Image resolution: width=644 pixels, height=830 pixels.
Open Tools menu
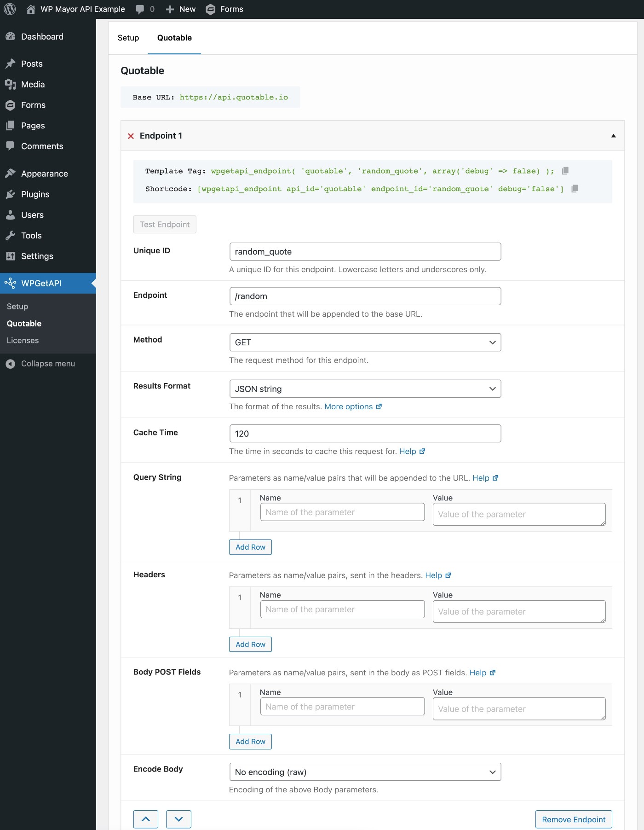(48, 235)
